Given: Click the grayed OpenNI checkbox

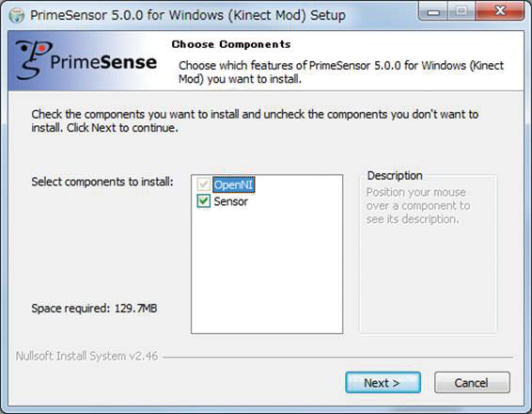Looking at the screenshot, I should tap(204, 184).
